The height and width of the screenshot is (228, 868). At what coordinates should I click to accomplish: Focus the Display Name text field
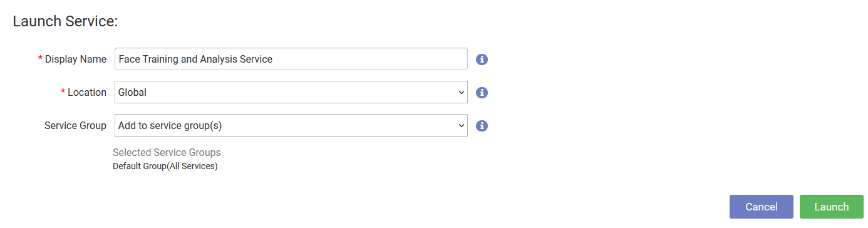pos(291,59)
